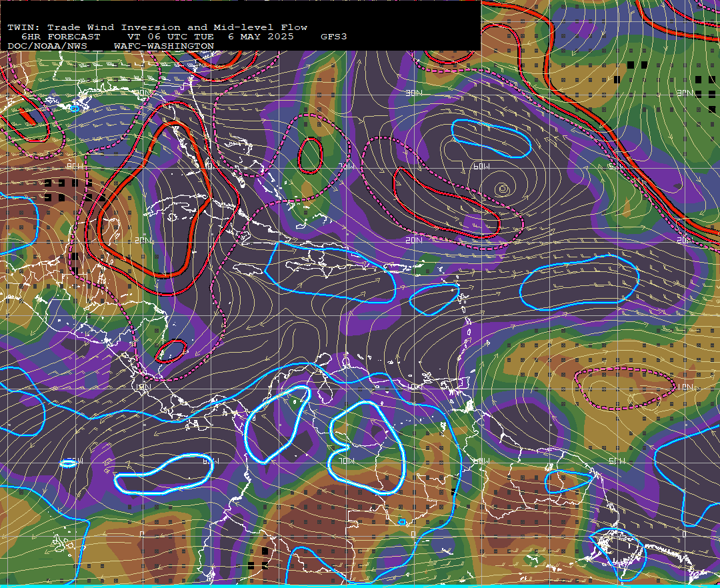The height and width of the screenshot is (588, 720).
Task: Click the 'WAFC-WASHINGTON' text
Action: pyautogui.click(x=164, y=47)
